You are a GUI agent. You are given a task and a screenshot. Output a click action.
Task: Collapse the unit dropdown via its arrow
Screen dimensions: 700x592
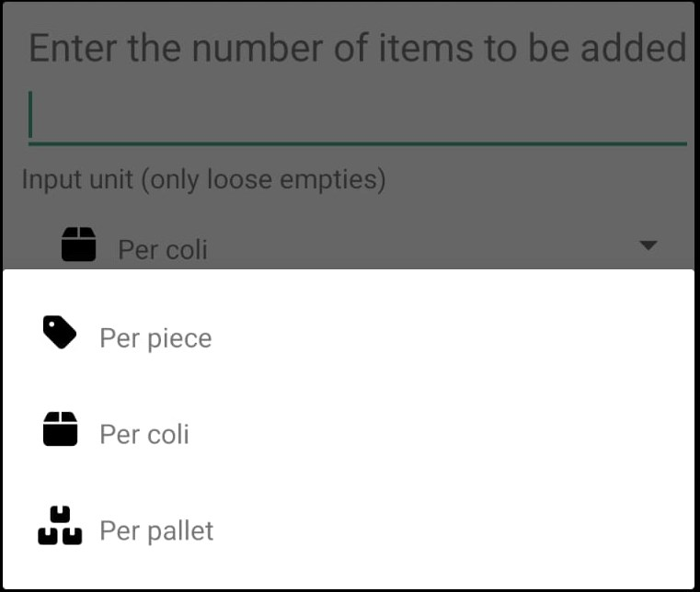648,245
